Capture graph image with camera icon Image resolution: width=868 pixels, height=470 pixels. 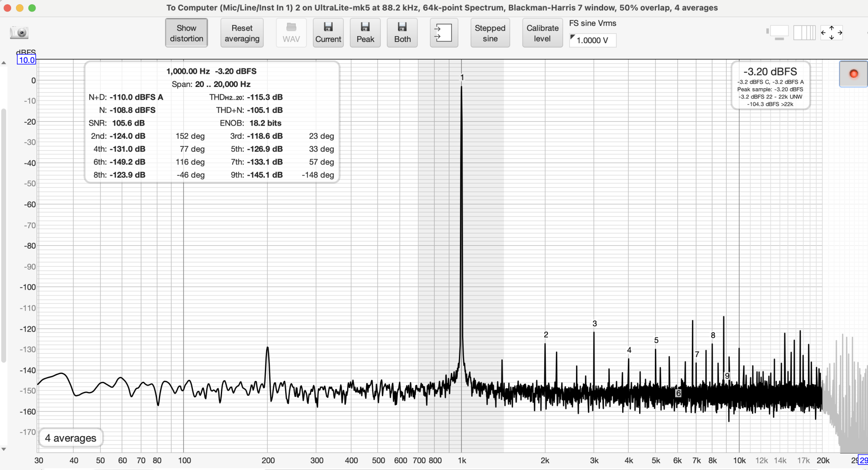[x=19, y=33]
